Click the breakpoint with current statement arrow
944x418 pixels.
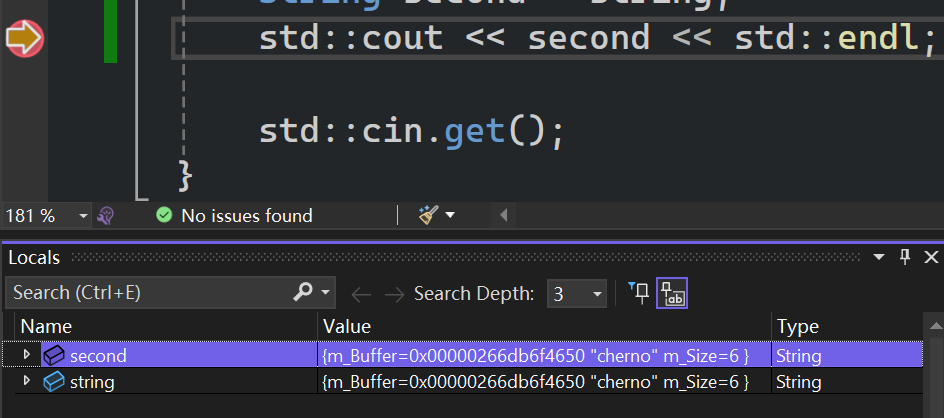(x=24, y=39)
